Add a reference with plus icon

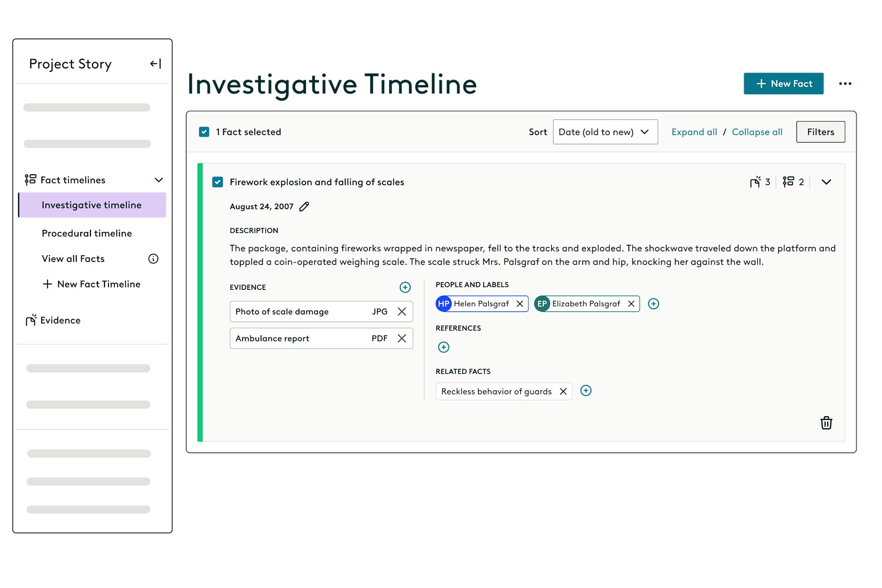coord(444,347)
